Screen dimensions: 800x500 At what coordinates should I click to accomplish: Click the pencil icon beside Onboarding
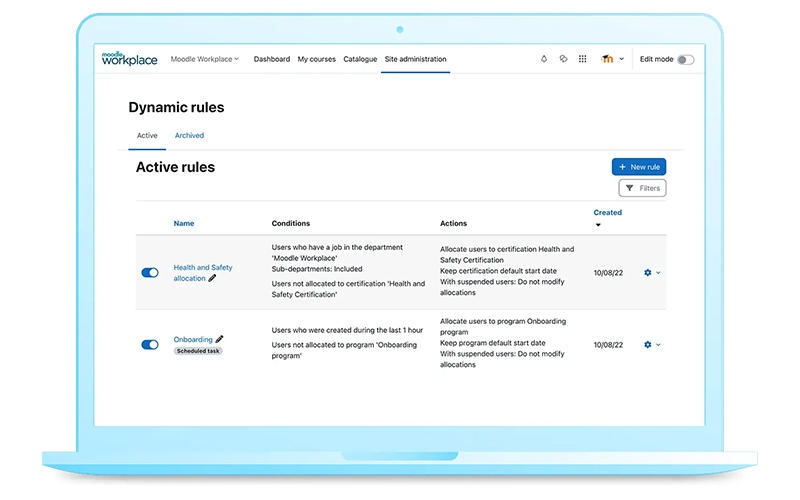pyautogui.click(x=219, y=339)
